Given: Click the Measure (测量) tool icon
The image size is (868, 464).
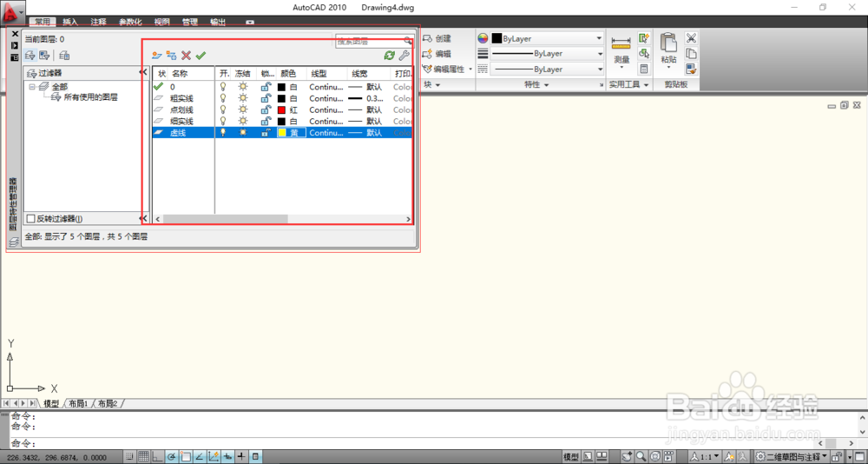Looking at the screenshot, I should [x=621, y=42].
